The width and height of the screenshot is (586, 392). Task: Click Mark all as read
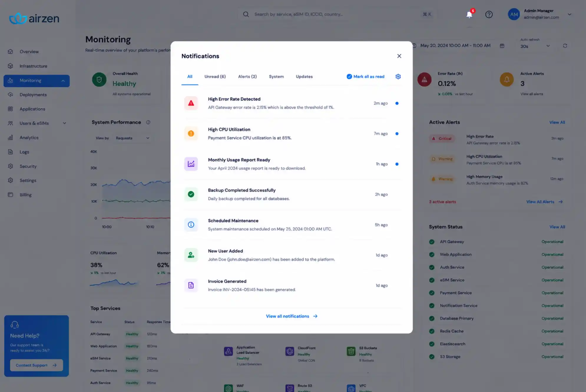click(365, 77)
